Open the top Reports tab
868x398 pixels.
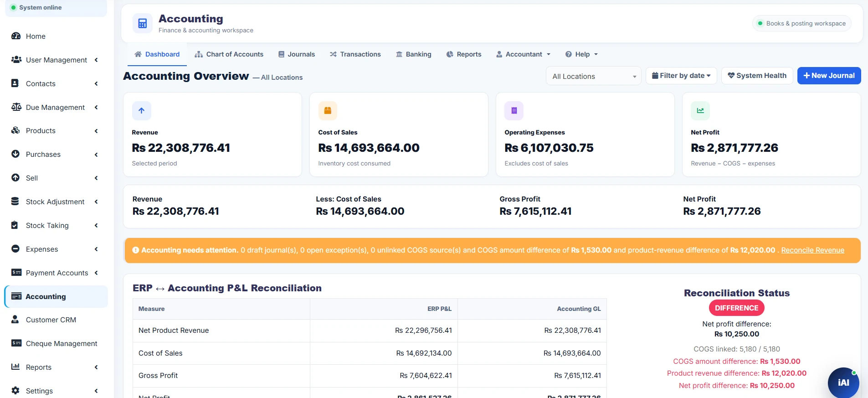coord(464,54)
